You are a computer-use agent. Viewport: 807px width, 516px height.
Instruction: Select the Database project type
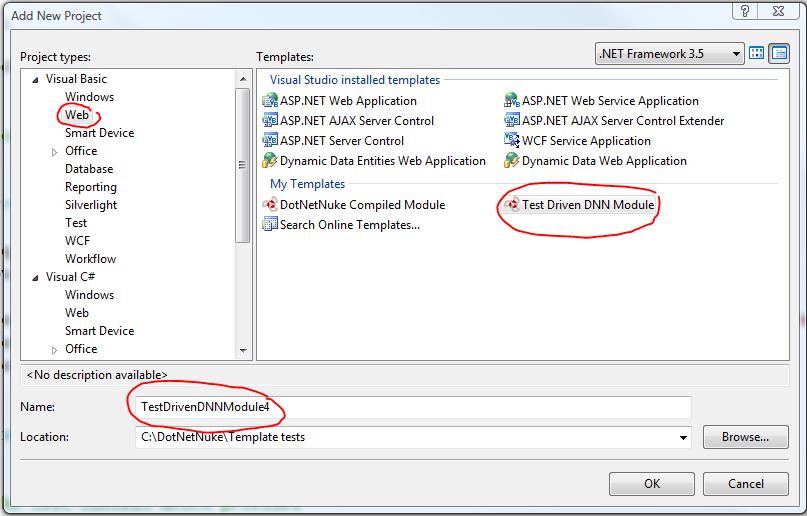[x=89, y=169]
